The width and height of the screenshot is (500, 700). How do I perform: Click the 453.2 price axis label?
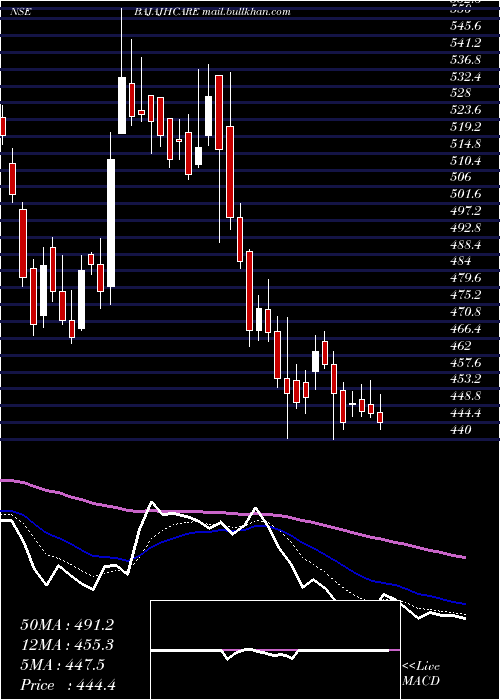pos(466,379)
